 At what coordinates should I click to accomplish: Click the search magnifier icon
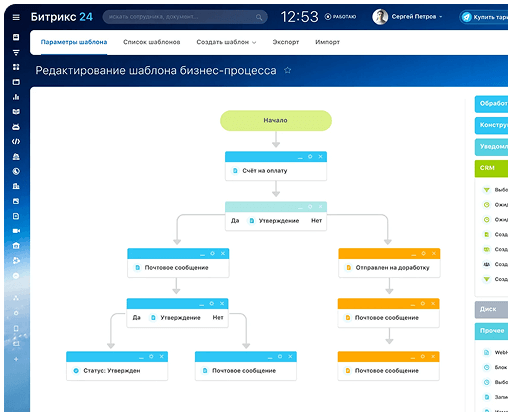point(259,17)
